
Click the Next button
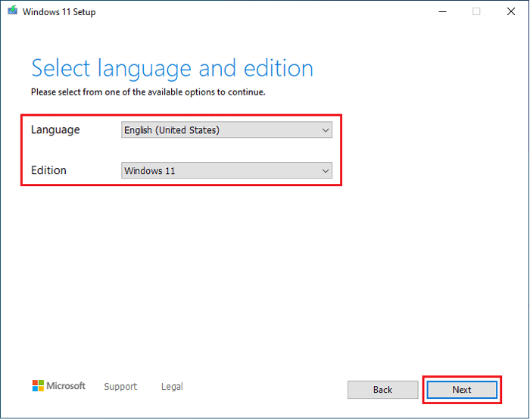(462, 390)
